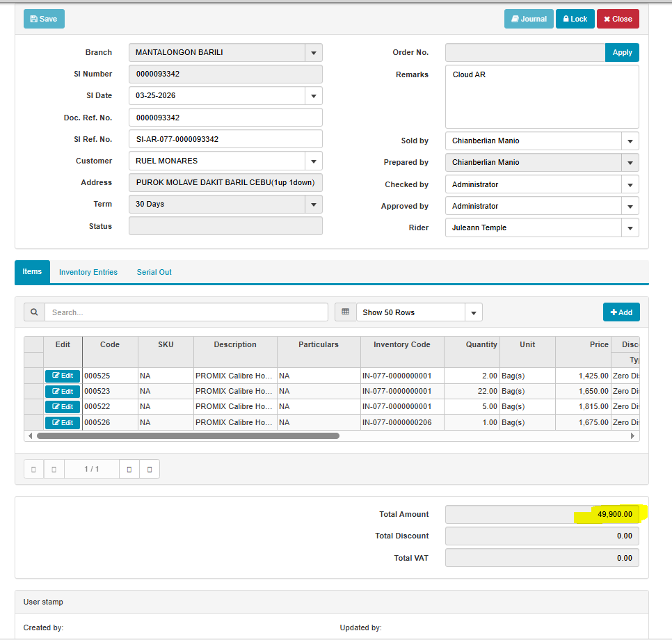
Task: Click Apply next to Order No.
Action: click(622, 52)
